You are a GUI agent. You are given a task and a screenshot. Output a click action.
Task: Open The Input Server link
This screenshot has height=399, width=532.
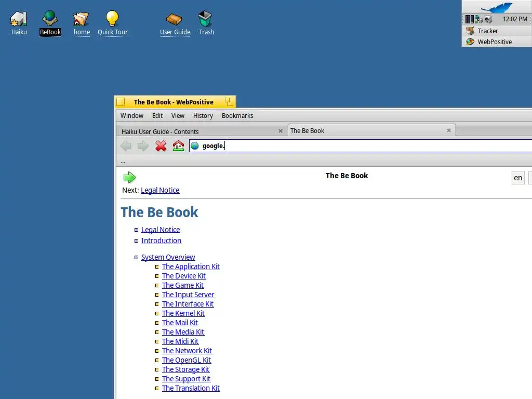tap(188, 295)
